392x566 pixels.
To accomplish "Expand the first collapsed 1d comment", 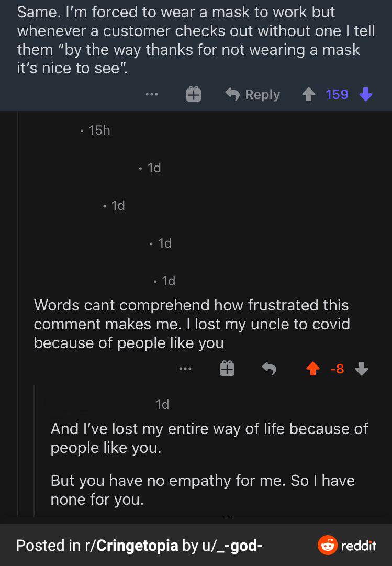I will 154,168.
